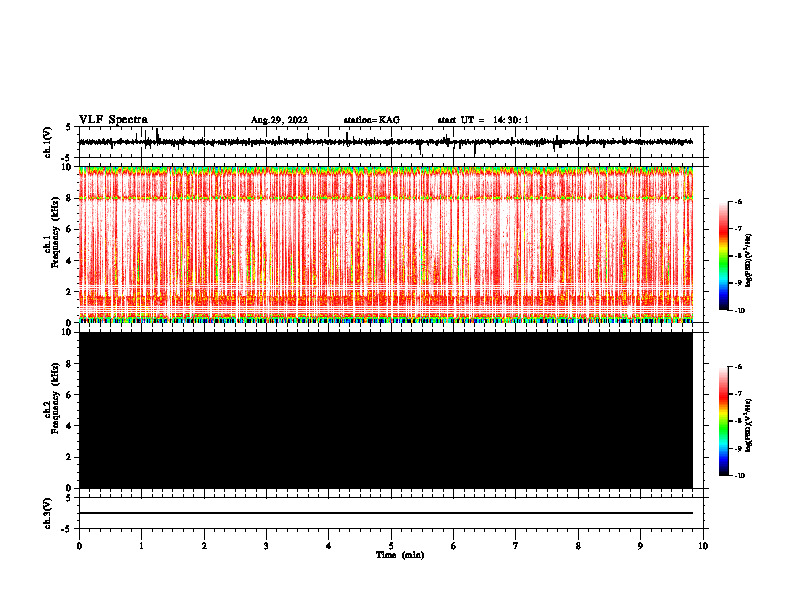The width and height of the screenshot is (792, 612).
Task: Click time axis tick label "7"
Action: [516, 546]
